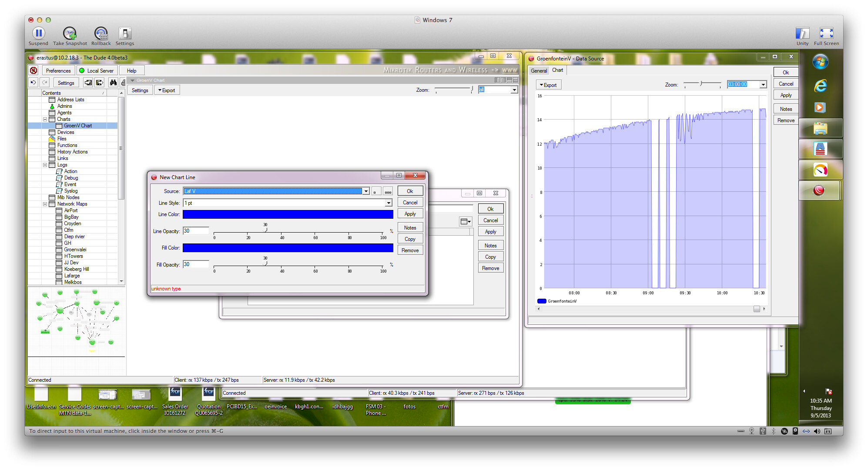
Task: Open the Line Style dropdown showing 1 pt
Action: click(388, 203)
